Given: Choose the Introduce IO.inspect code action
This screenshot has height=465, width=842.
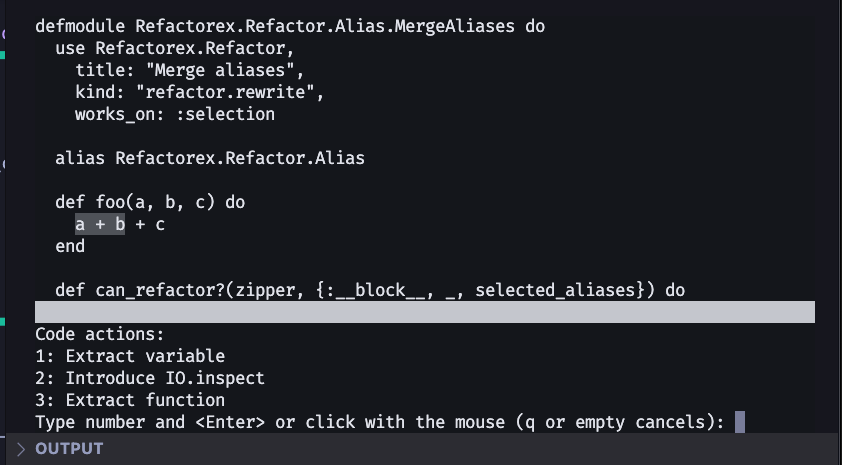Looking at the screenshot, I should 150,378.
